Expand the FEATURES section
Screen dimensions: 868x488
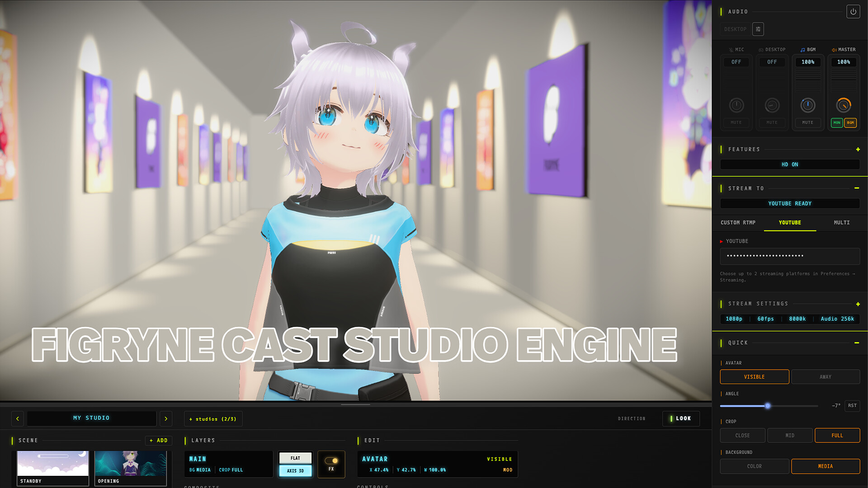pos(858,150)
